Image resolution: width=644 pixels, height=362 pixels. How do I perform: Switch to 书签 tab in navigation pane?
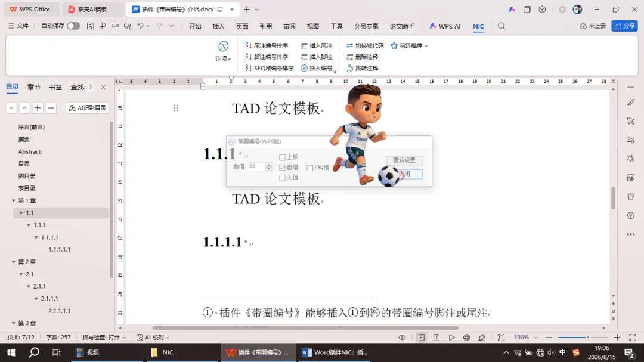pos(55,87)
